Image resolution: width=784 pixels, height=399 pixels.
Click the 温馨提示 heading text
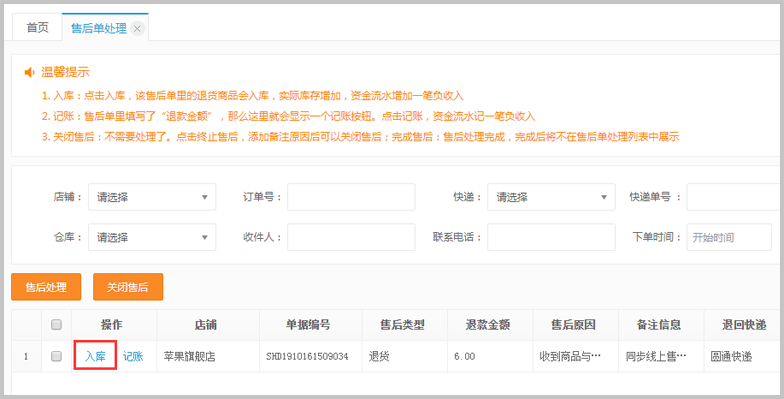point(65,72)
